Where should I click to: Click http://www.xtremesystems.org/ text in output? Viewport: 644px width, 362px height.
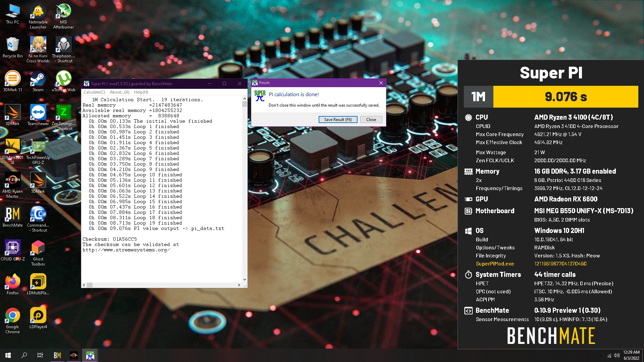[126, 250]
